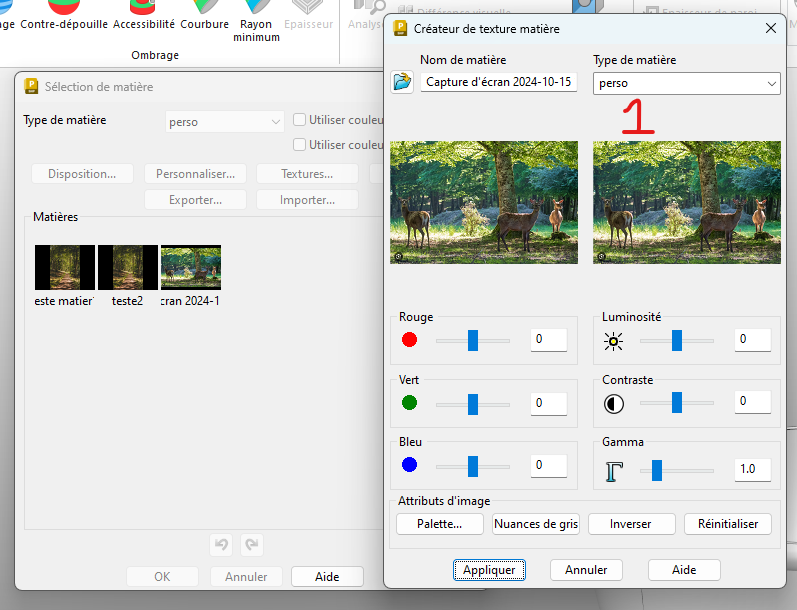Select the Rayon minimum shading tool
Viewport: 797px width, 610px height.
coord(254,20)
